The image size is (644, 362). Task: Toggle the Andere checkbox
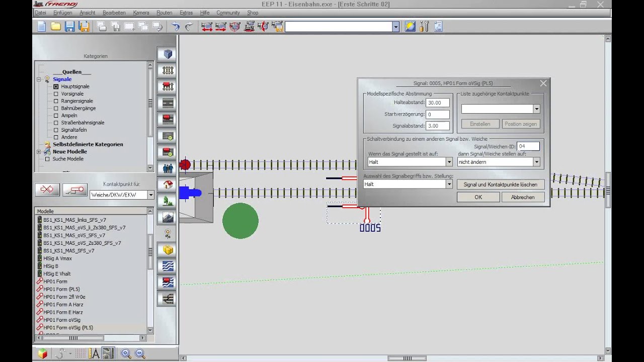(x=56, y=137)
